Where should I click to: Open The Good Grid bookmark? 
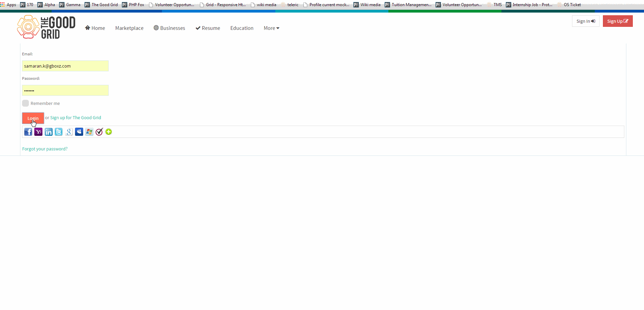101,5
